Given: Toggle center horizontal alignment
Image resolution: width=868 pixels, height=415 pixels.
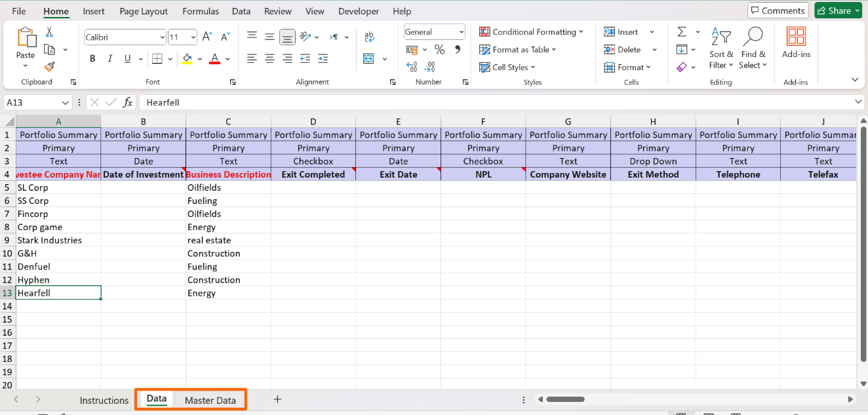Looking at the screenshot, I should (x=269, y=59).
